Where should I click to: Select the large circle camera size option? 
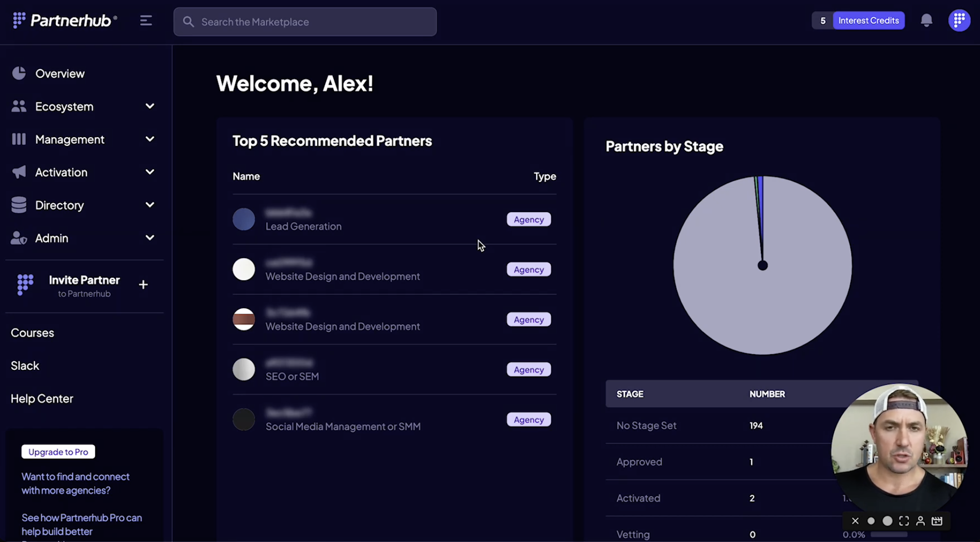point(887,521)
